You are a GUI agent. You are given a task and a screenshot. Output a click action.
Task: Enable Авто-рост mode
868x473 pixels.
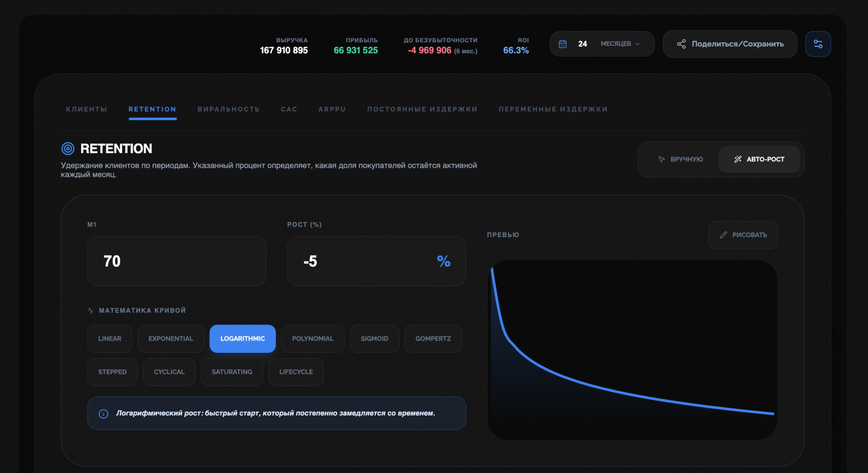tap(759, 159)
